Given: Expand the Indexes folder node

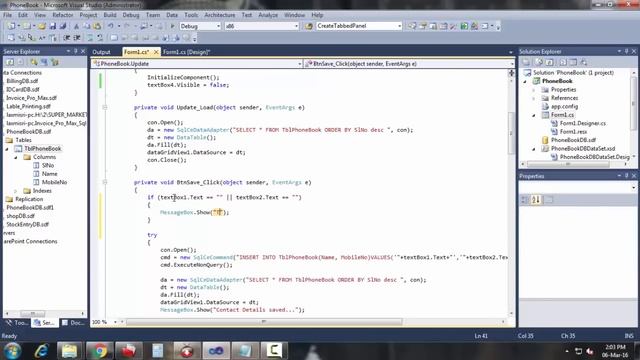Looking at the screenshot, I should tap(16, 191).
